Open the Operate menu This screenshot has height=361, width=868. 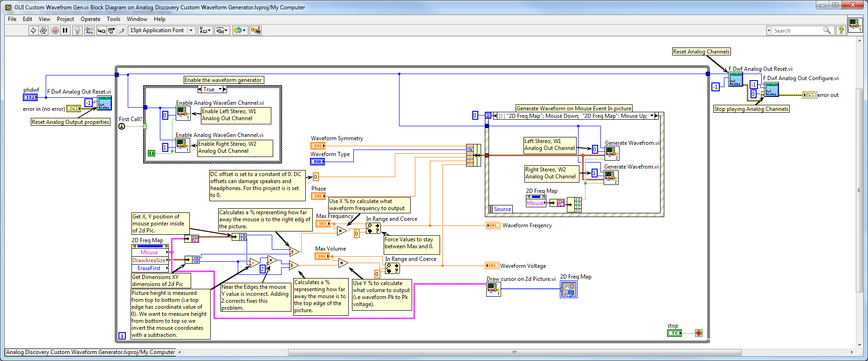point(90,19)
